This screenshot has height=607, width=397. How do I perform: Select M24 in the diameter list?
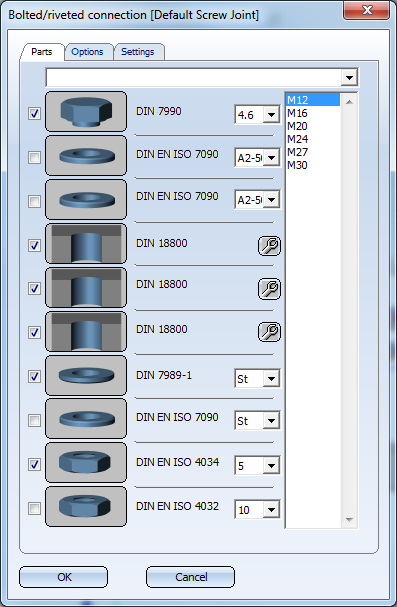(x=313, y=139)
